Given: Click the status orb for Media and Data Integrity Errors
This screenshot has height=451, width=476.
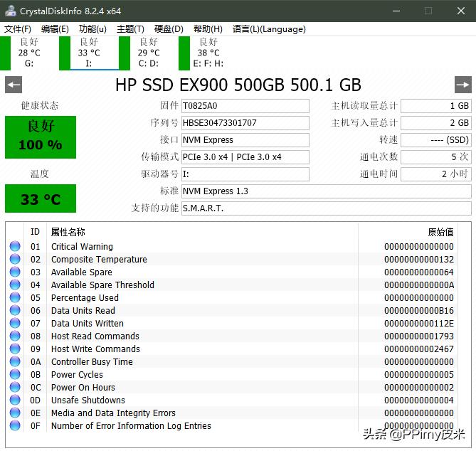Looking at the screenshot, I should coord(15,413).
